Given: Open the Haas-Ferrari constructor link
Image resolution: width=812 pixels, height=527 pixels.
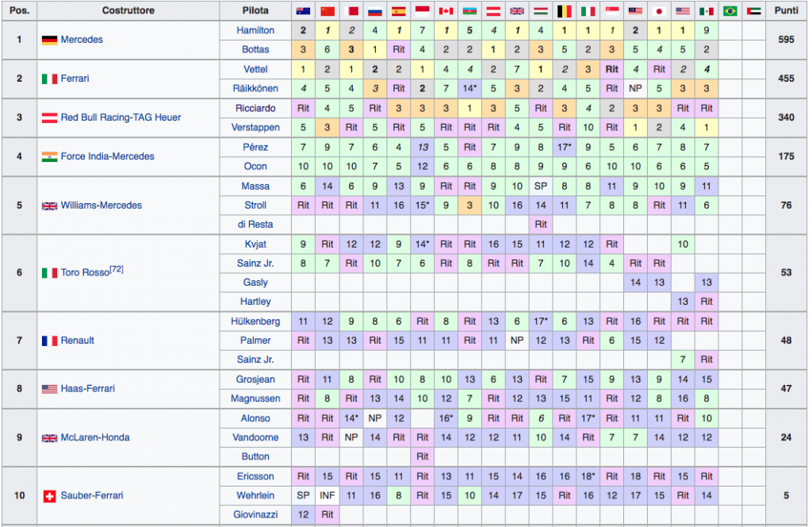Looking at the screenshot, I should tap(87, 389).
